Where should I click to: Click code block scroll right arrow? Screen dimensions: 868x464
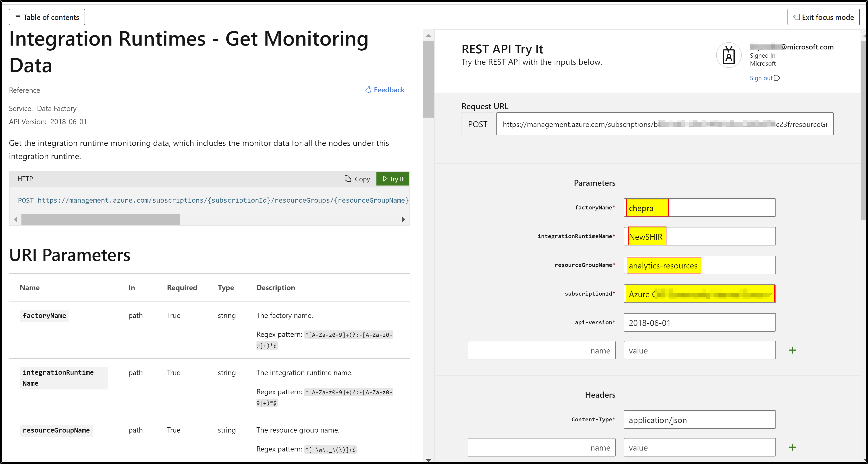pos(403,219)
